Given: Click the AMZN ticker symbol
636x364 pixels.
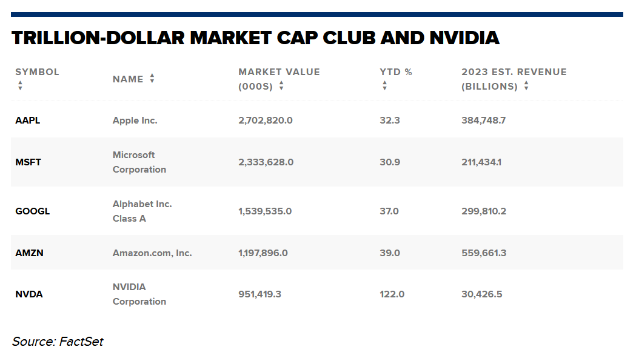Looking at the screenshot, I should pos(29,253).
